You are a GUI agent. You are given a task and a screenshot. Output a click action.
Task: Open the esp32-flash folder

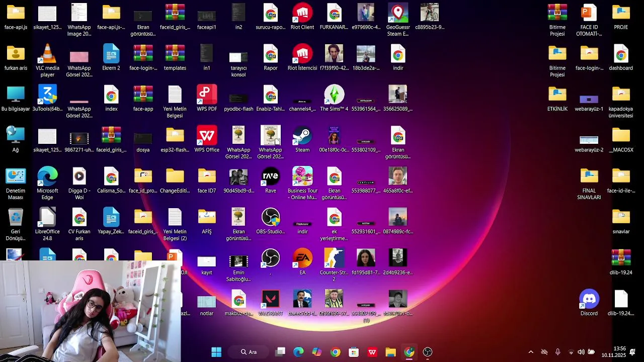tap(175, 139)
